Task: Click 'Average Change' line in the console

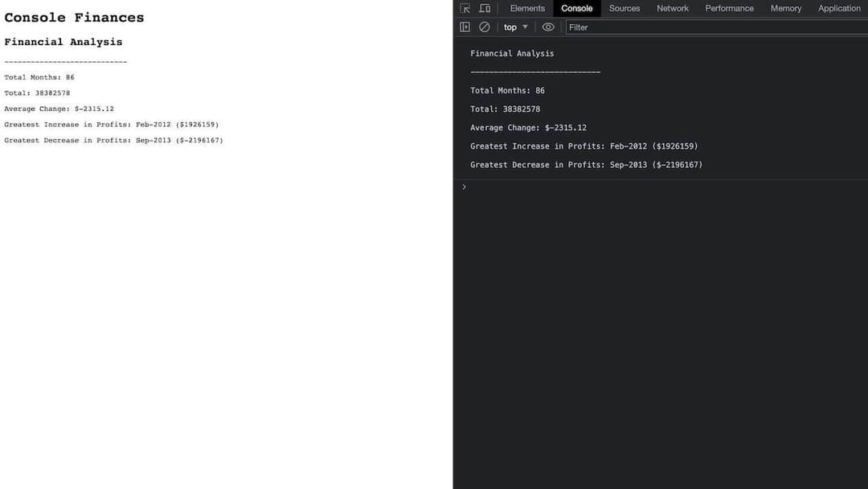Action: [x=528, y=128]
